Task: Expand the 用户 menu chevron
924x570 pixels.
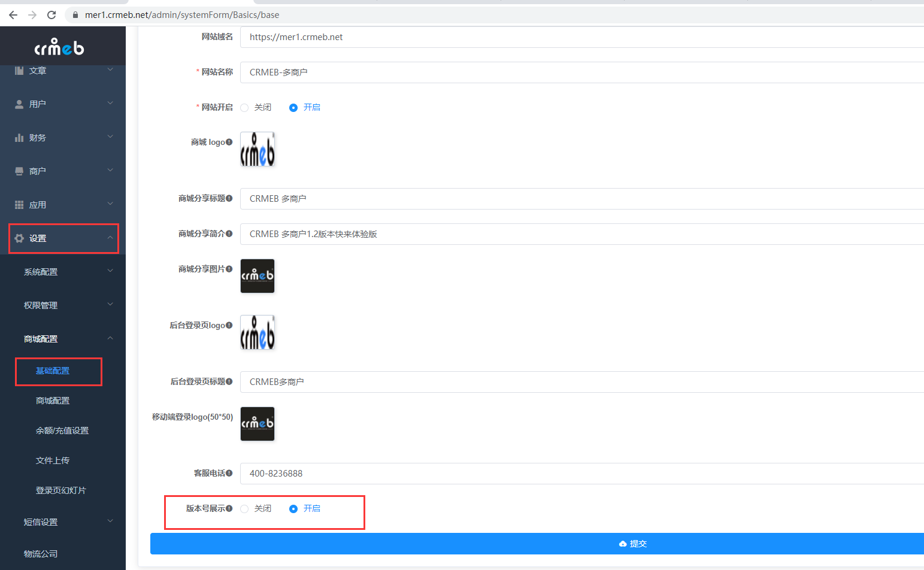Action: tap(110, 103)
